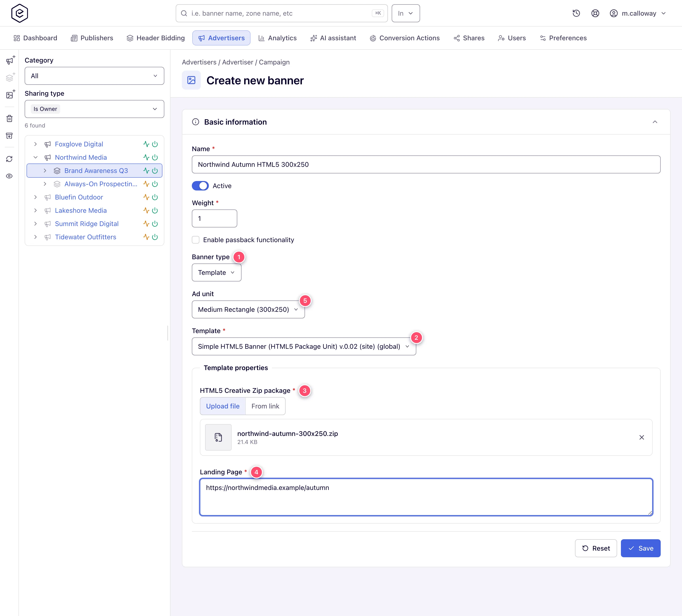Open the Analytics tab

pos(277,38)
